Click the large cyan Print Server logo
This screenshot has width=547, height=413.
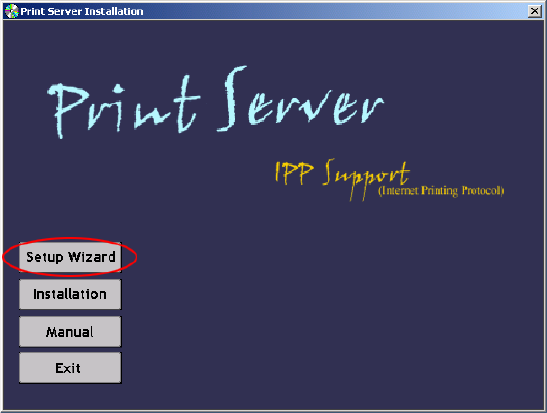click(216, 102)
